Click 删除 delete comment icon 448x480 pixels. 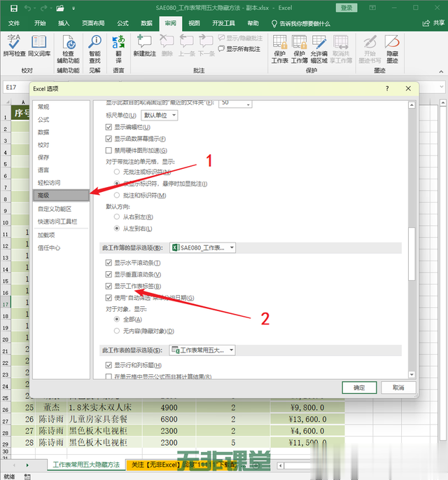coord(167,46)
